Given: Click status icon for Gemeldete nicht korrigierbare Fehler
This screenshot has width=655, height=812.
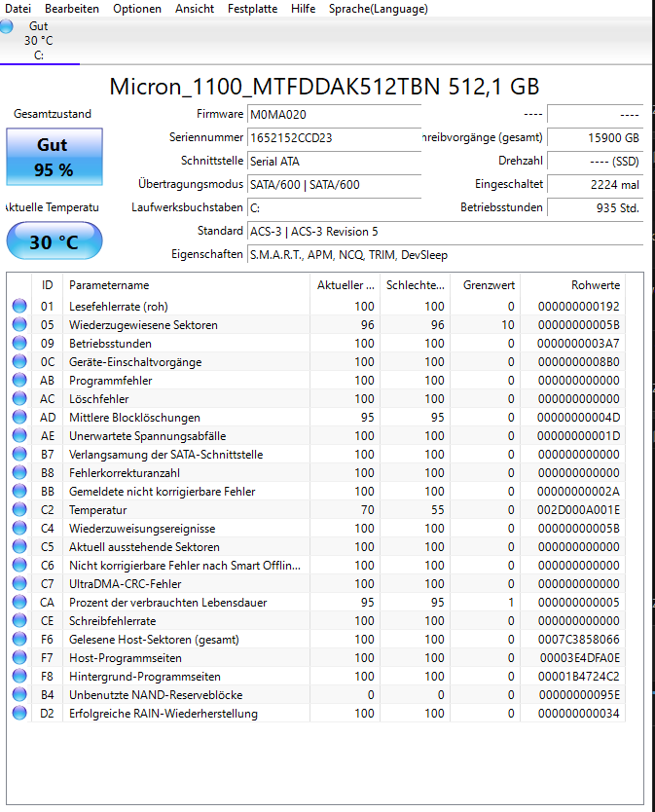Looking at the screenshot, I should 19,491.
